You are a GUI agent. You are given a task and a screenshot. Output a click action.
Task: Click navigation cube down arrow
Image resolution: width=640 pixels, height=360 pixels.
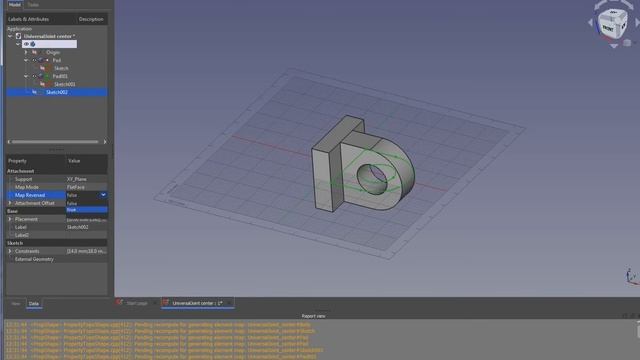[613, 46]
